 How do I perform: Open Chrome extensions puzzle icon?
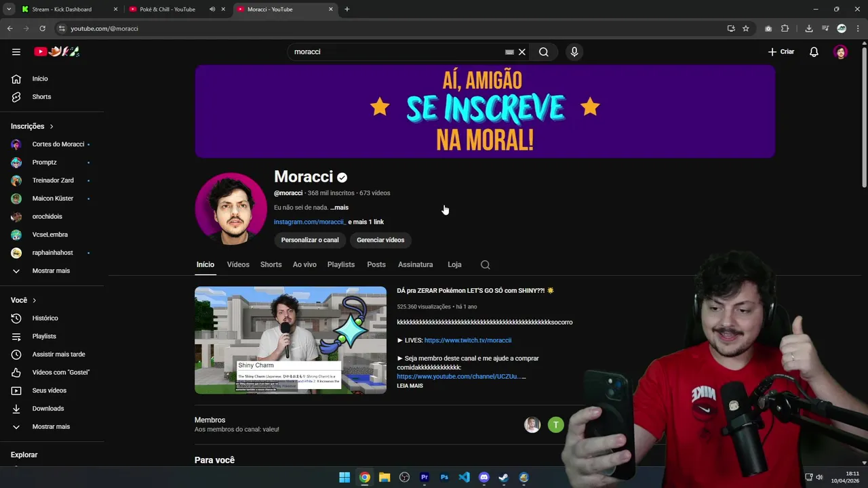(785, 28)
